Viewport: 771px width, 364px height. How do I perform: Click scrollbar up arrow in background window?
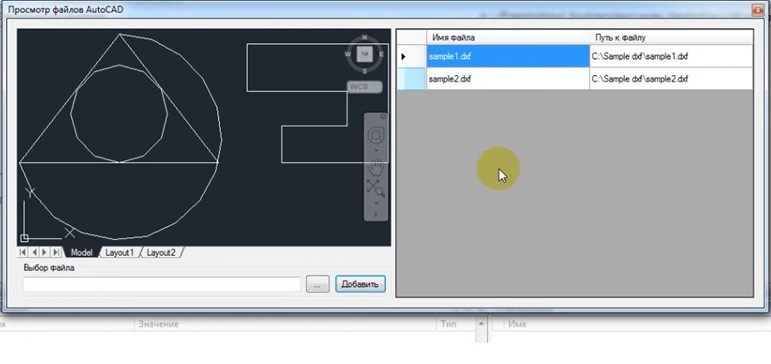(x=481, y=324)
